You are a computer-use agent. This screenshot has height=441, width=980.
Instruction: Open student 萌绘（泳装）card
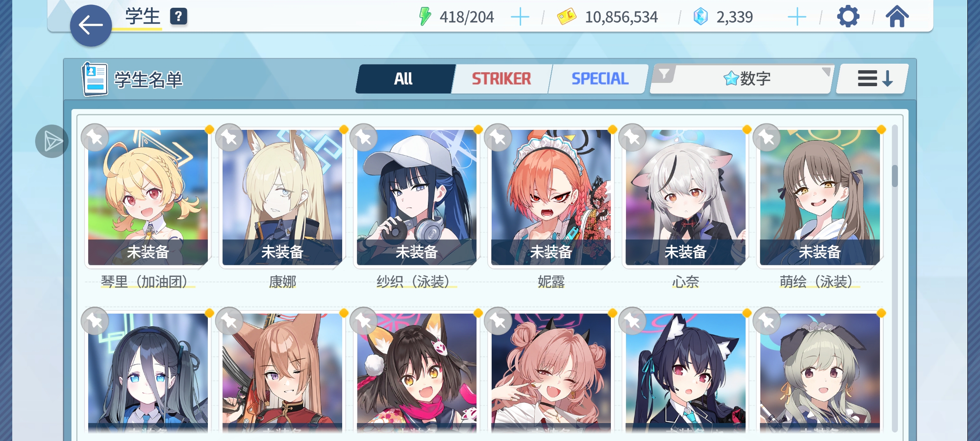click(820, 198)
